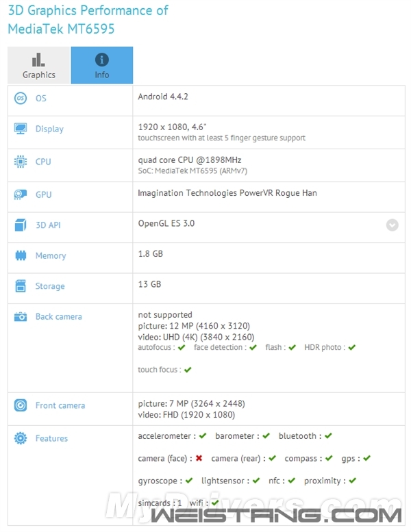Click the Memory chip icon

[21, 255]
